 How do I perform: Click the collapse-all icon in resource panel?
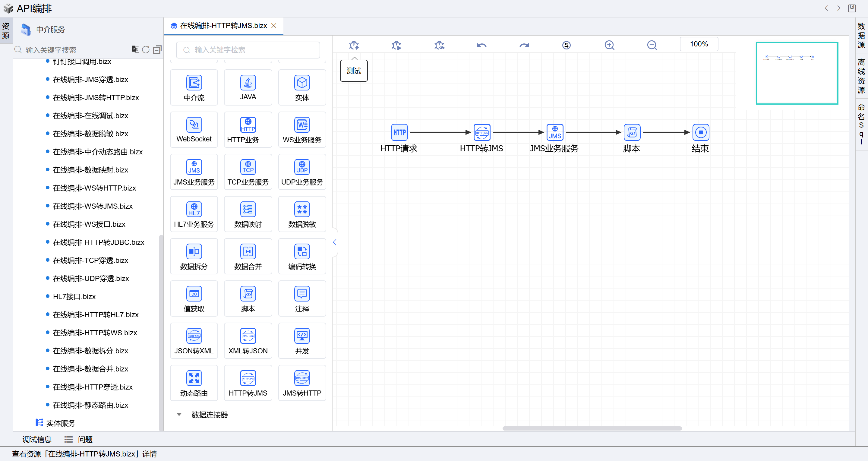click(157, 49)
